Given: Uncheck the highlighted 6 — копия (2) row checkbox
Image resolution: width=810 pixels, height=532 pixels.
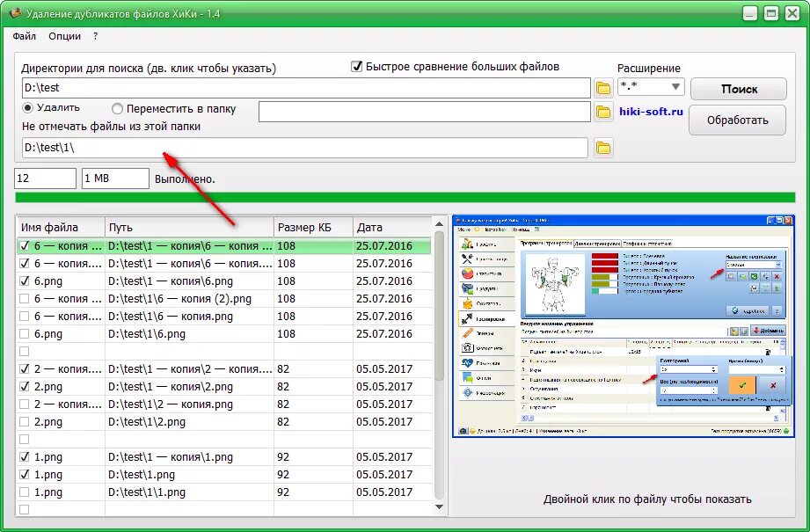Looking at the screenshot, I should coord(25,246).
